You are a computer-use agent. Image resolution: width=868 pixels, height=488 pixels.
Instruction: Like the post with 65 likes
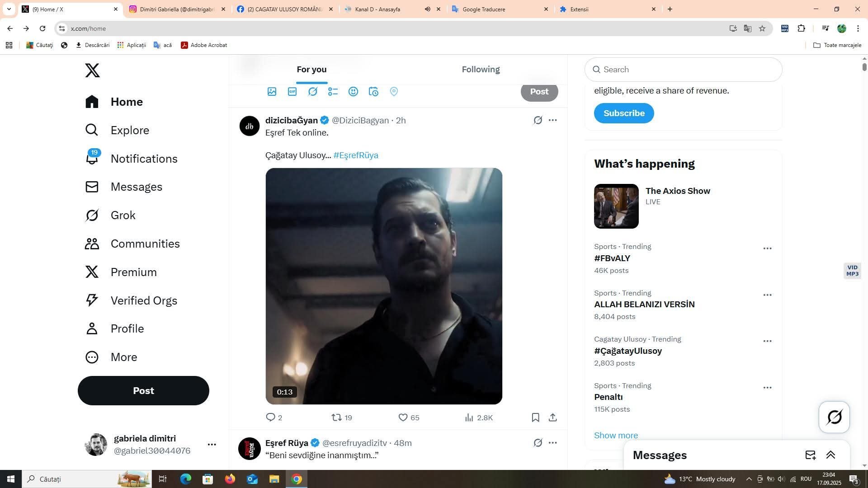[x=409, y=418]
